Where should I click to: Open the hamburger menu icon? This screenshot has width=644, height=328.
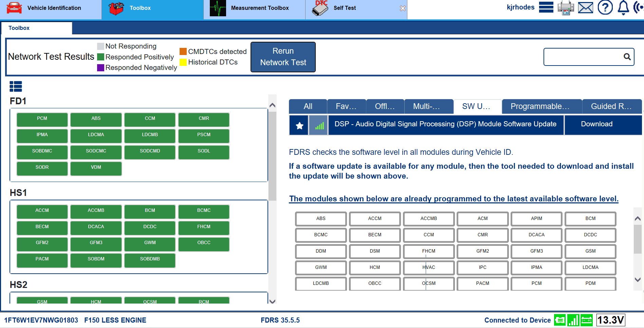coord(546,7)
